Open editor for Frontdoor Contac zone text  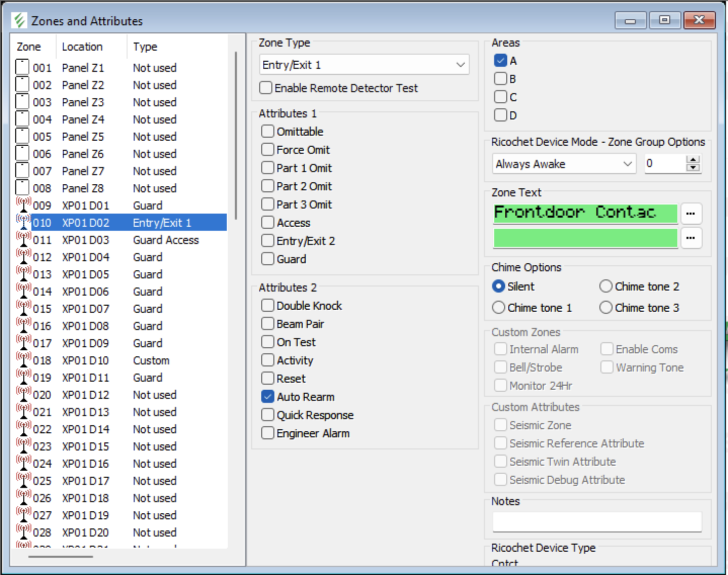pos(691,214)
